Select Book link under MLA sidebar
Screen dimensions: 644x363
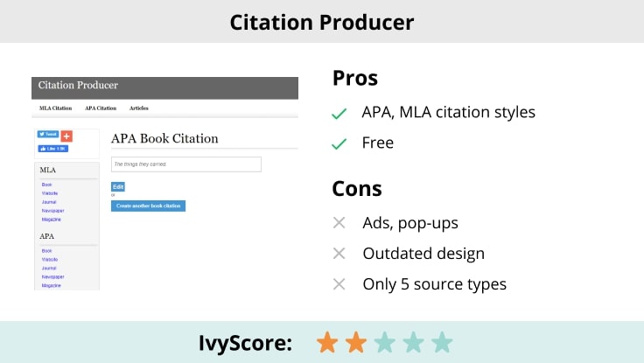coord(46,185)
